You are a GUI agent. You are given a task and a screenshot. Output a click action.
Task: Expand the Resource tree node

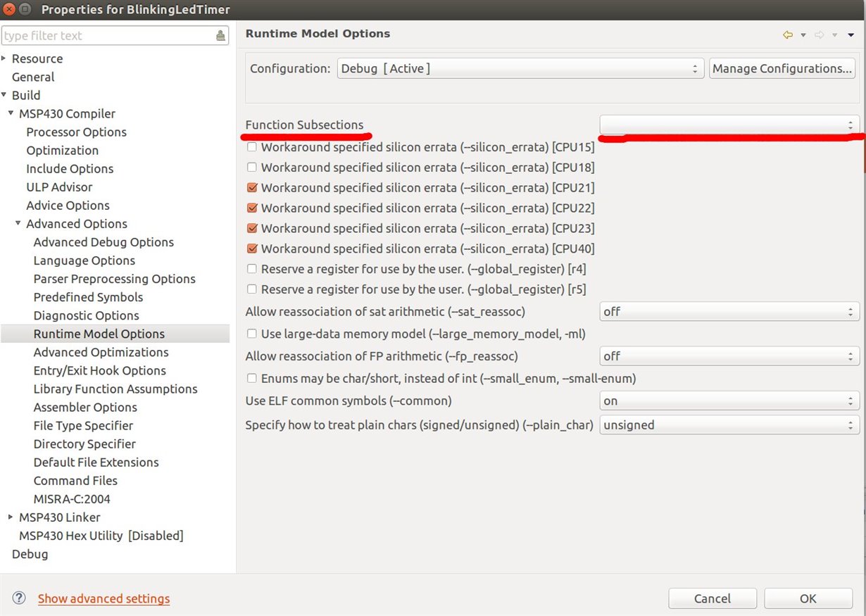click(4, 58)
